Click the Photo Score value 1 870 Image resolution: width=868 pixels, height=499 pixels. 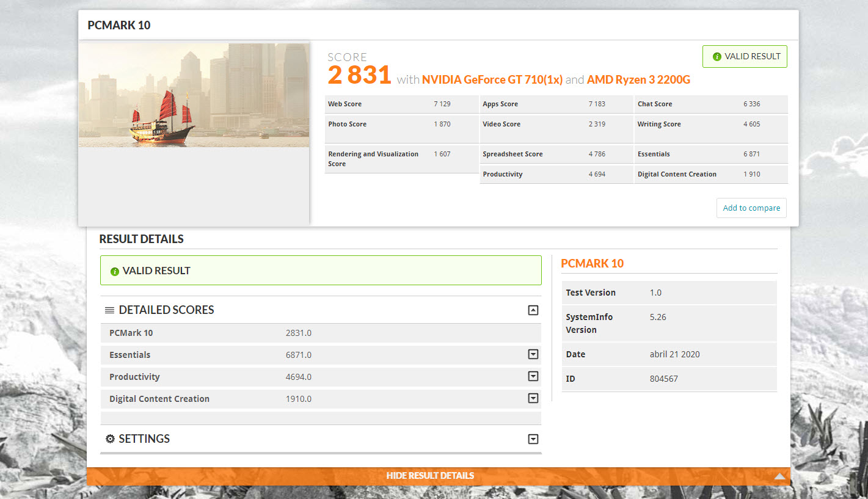point(442,124)
